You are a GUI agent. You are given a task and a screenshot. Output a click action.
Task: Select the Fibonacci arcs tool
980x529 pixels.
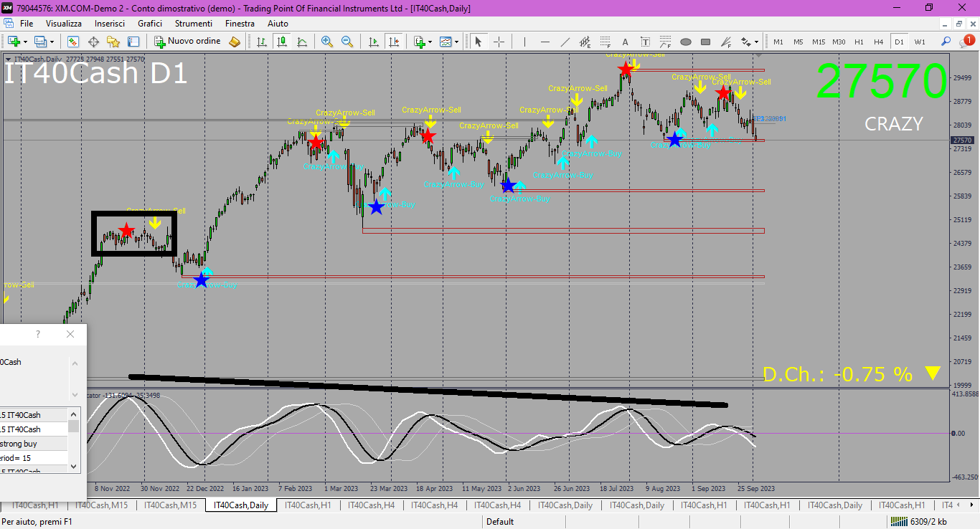click(665, 42)
